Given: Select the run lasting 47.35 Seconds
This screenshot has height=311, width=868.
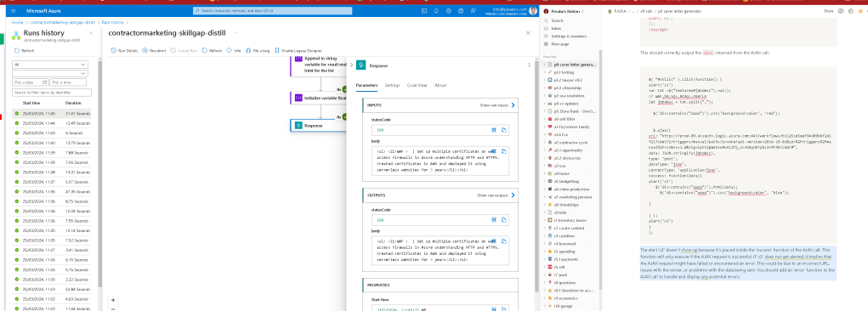Looking at the screenshot, I should pos(52,191).
